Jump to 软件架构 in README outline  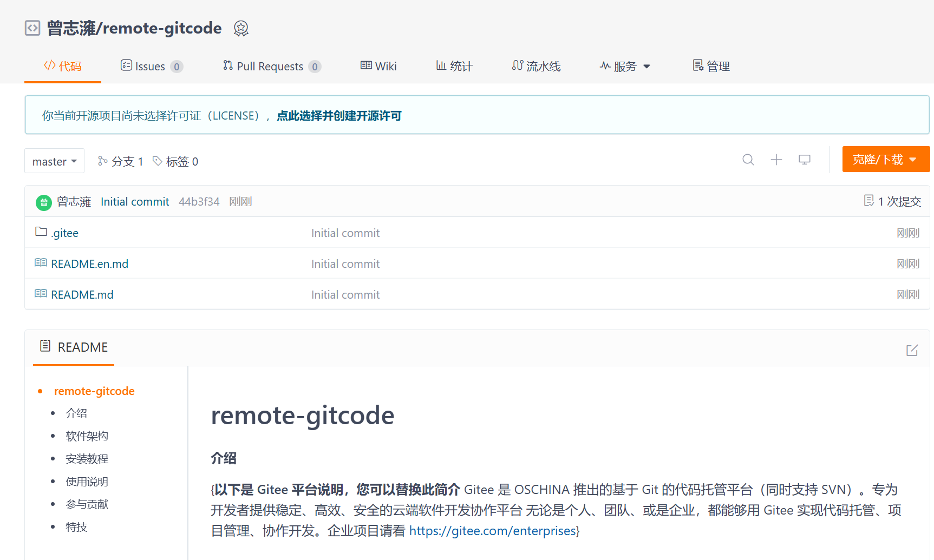click(x=87, y=436)
